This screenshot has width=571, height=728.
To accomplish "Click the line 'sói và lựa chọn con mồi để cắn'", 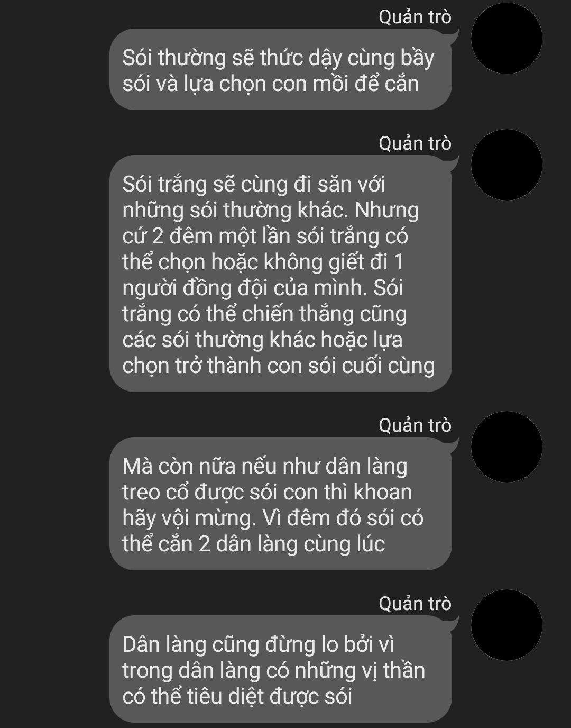I will pyautogui.click(x=271, y=84).
